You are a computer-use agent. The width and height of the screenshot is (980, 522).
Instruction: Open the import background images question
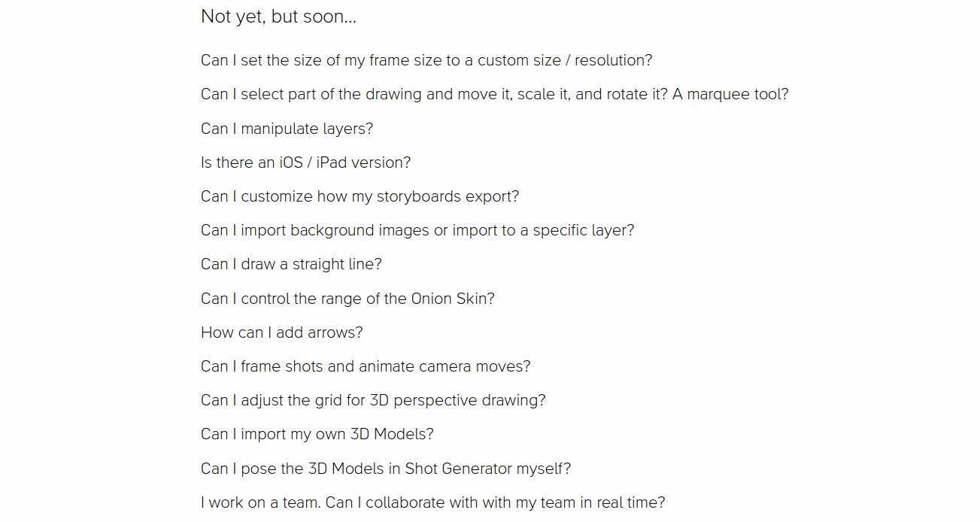coord(417,230)
